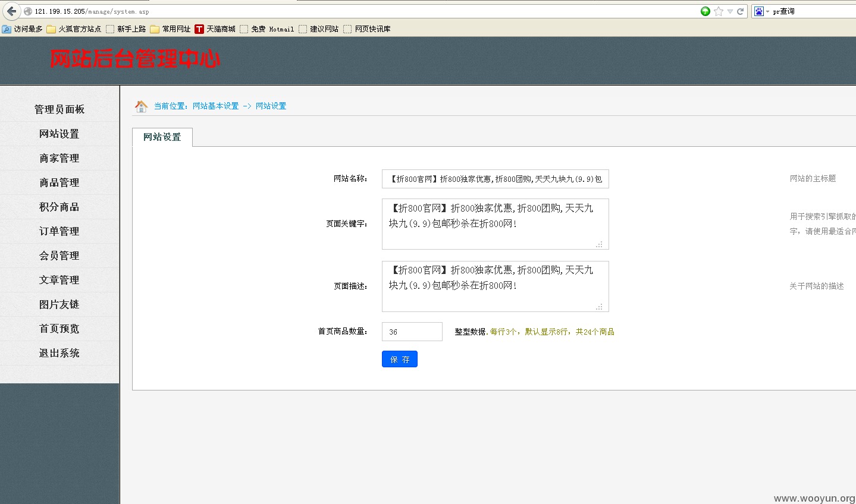Image resolution: width=856 pixels, height=504 pixels.
Task: Open the 常用网址 bookmark folder
Action: coord(171,29)
